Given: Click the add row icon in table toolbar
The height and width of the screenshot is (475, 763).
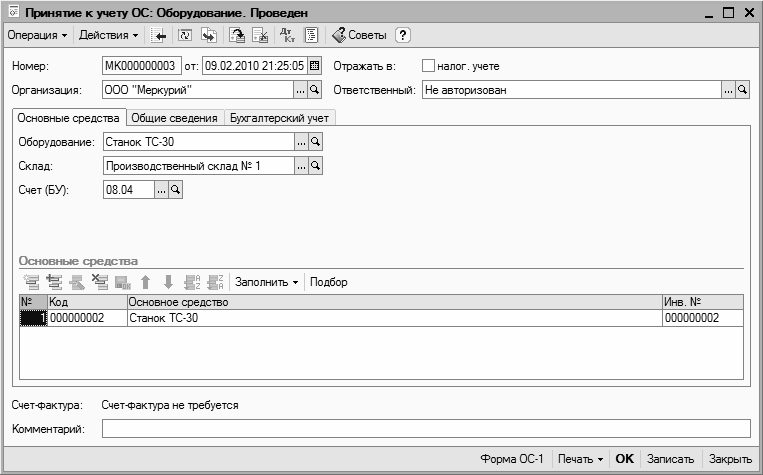Looking at the screenshot, I should (29, 282).
